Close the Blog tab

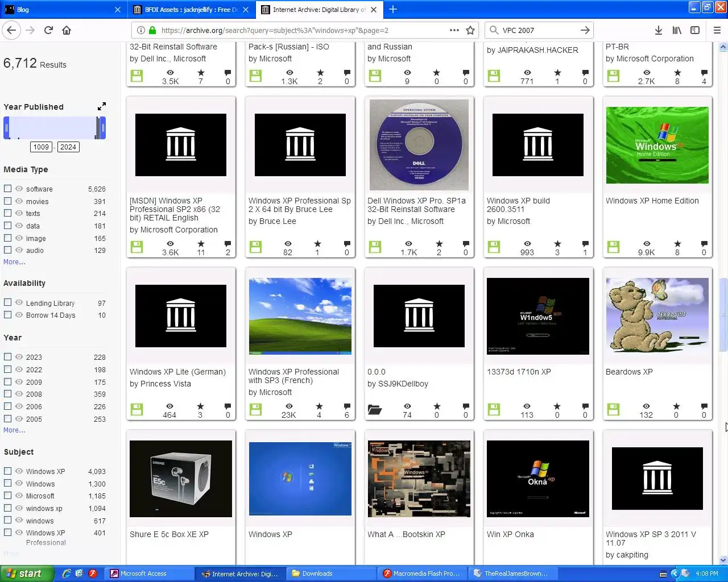117,9
